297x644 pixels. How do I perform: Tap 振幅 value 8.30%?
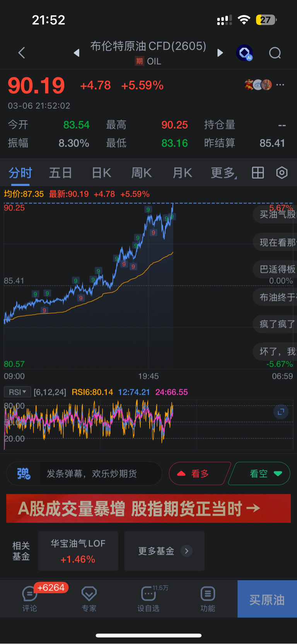(x=74, y=143)
